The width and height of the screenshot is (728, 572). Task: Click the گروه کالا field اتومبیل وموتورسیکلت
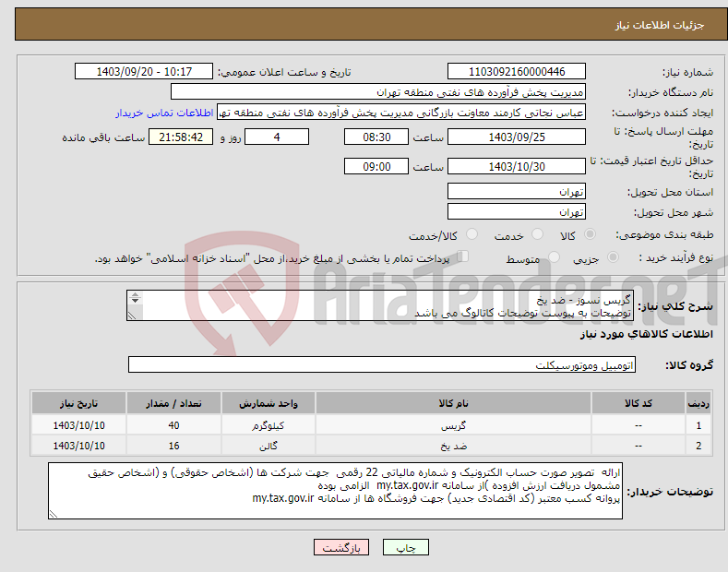[382, 365]
